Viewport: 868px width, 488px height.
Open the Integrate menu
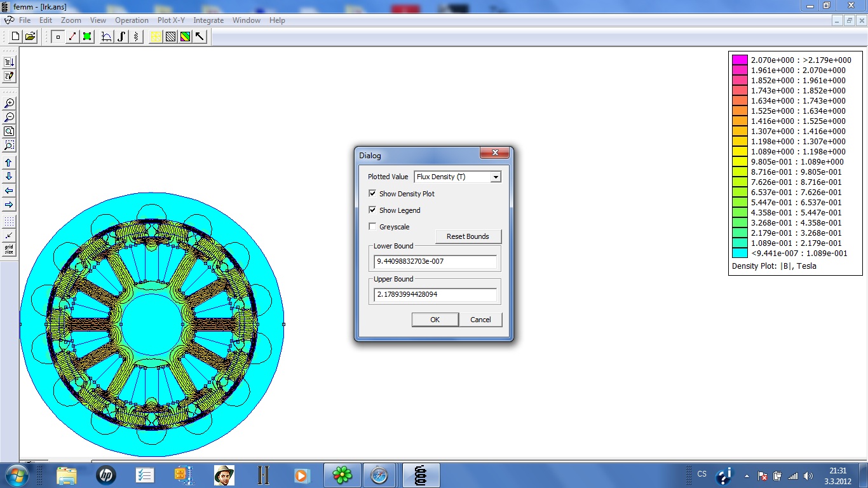point(208,20)
